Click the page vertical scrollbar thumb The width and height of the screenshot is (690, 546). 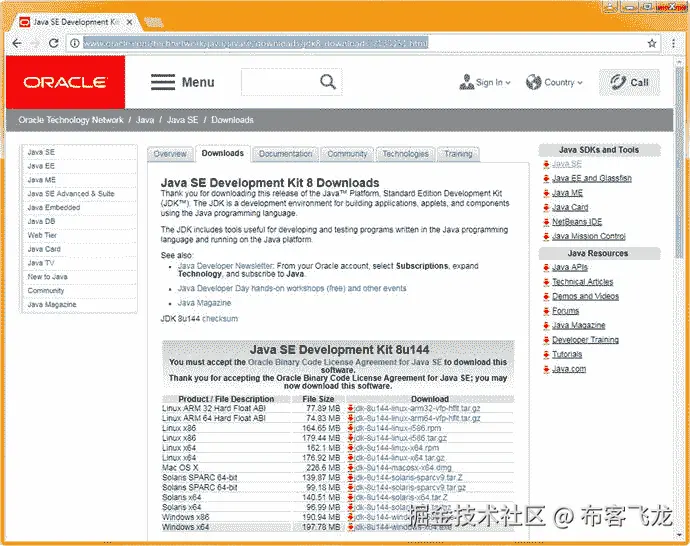click(x=679, y=163)
